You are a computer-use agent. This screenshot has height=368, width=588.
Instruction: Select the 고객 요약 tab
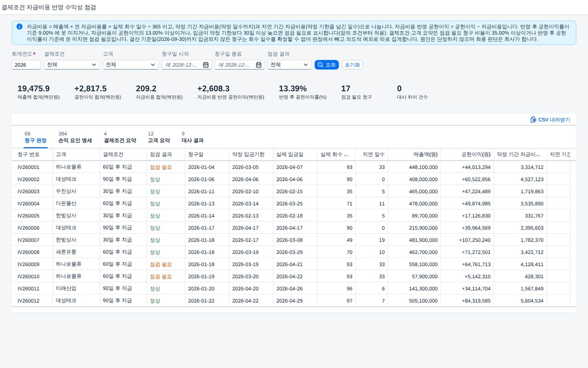click(159, 138)
